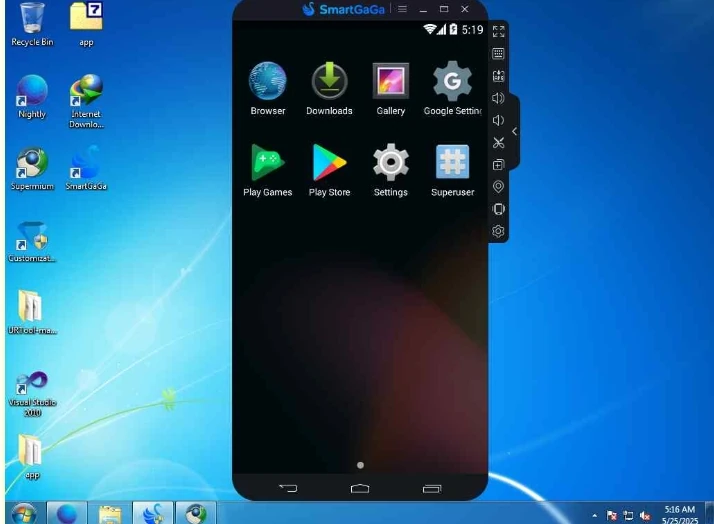Click the volume up speaker icon
The image size is (714, 524).
[x=499, y=98]
